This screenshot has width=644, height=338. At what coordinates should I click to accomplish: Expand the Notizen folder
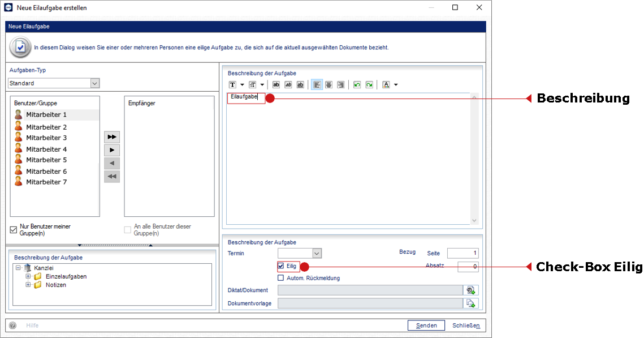coord(28,285)
